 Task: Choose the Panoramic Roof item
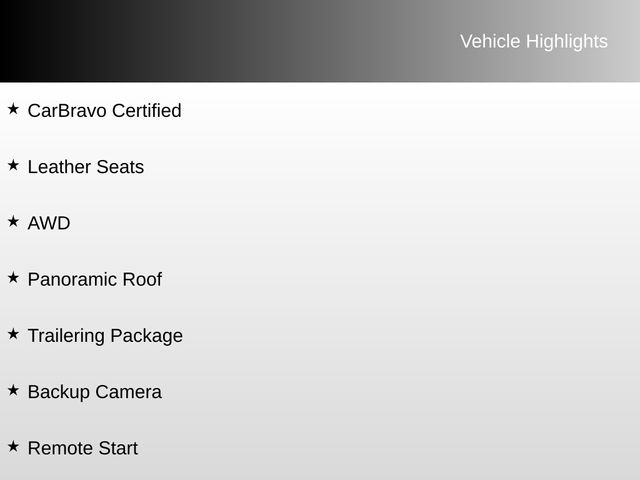pos(95,280)
